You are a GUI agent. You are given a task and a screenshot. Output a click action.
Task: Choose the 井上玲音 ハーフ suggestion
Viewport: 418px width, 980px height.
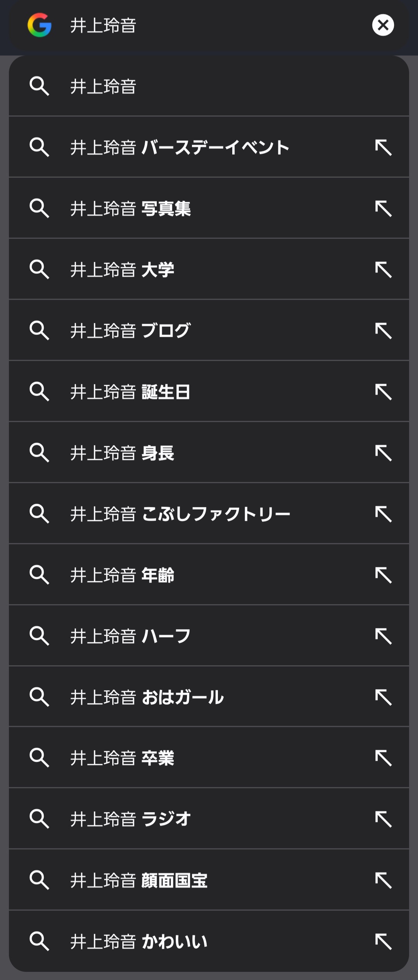209,636
